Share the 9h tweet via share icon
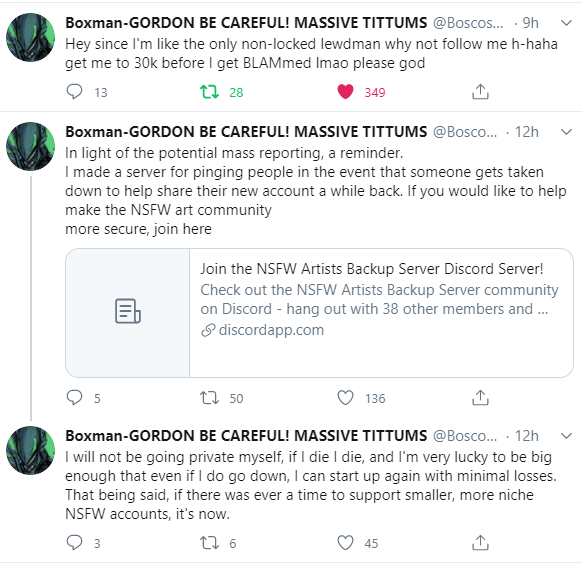Image resolution: width=582 pixels, height=563 pixels. (x=480, y=91)
